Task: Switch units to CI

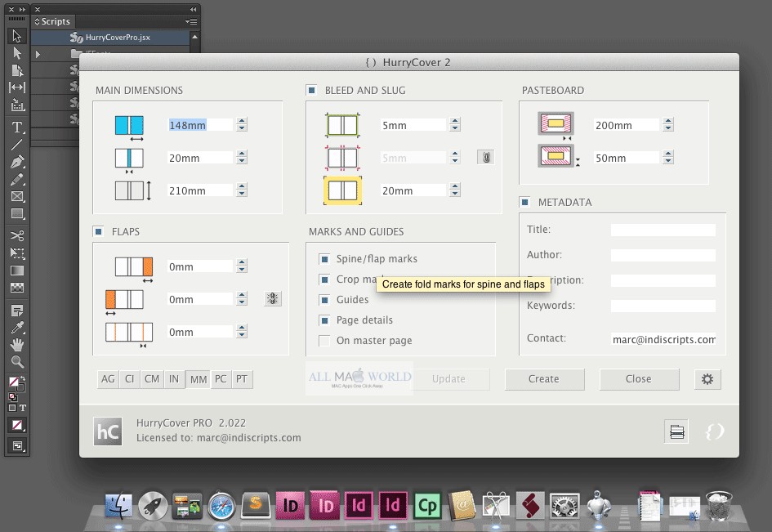Action: pyautogui.click(x=130, y=379)
